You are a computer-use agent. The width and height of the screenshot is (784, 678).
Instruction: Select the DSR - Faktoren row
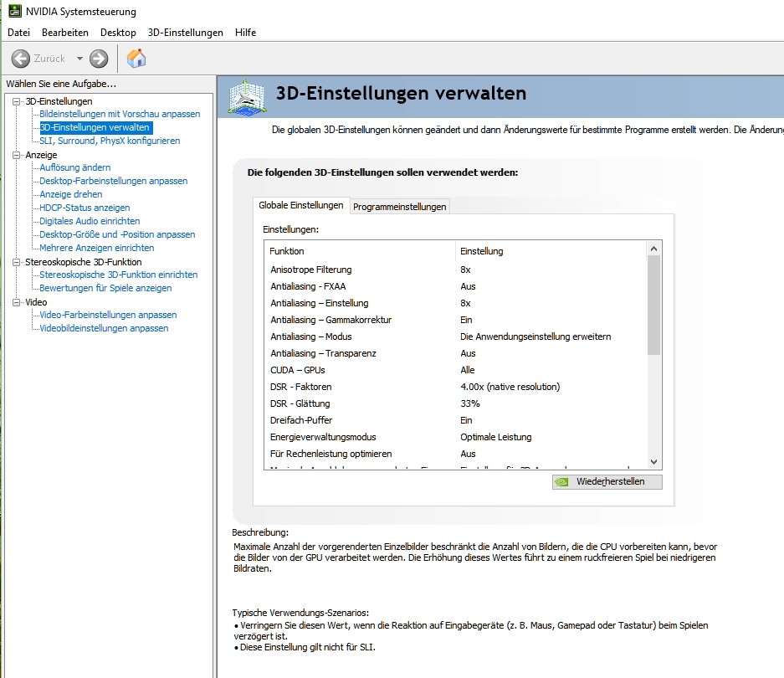pos(455,388)
